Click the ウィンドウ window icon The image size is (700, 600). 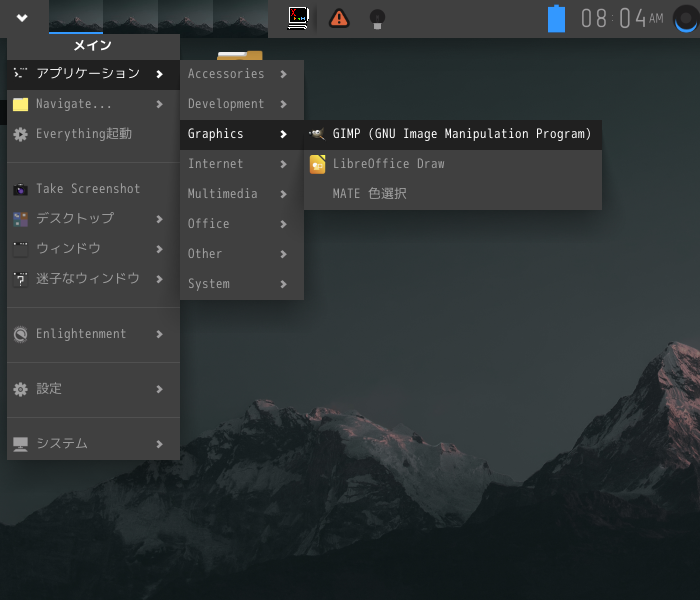(x=20, y=250)
